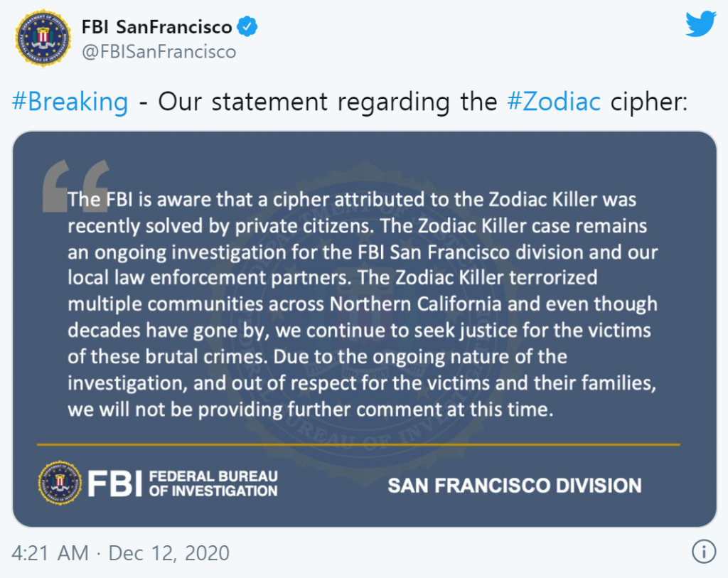Click the blue verified badge

pos(247,28)
